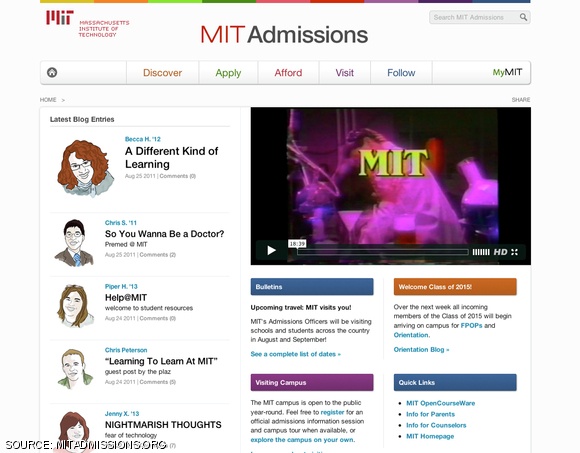The width and height of the screenshot is (580, 453).
Task: Open 'A Different Kind of Learning' post
Action: coord(172,158)
